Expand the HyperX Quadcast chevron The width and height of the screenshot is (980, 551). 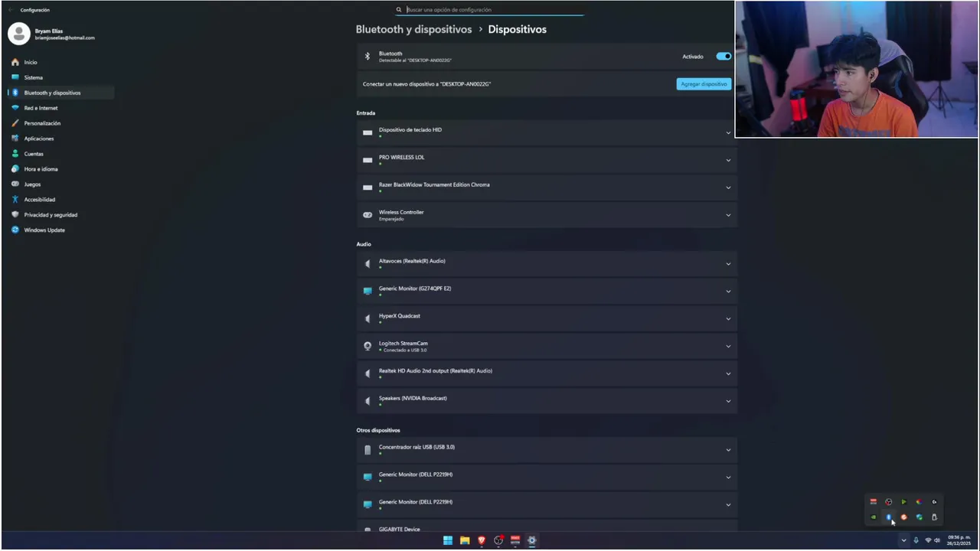(x=728, y=318)
